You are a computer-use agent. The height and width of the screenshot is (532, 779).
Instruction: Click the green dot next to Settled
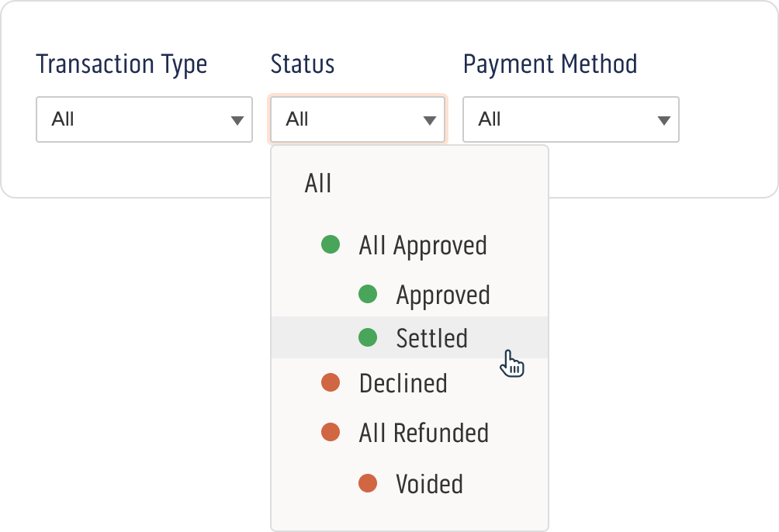tap(368, 338)
